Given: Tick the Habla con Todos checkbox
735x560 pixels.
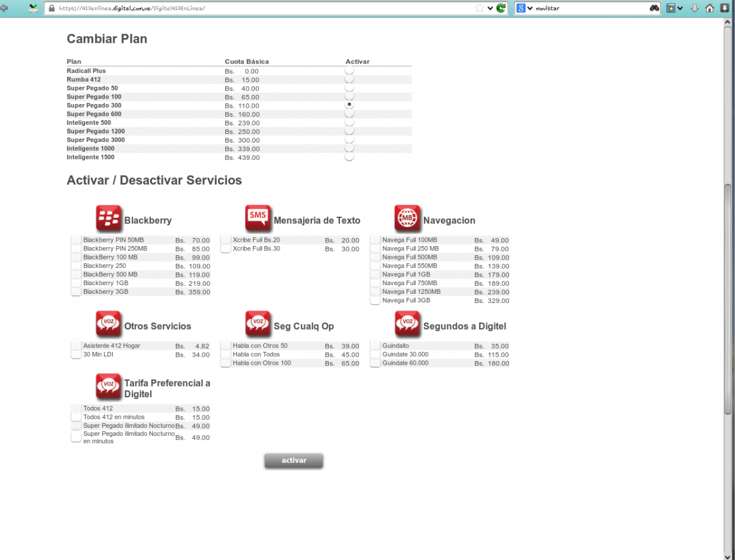Looking at the screenshot, I should coord(225,354).
